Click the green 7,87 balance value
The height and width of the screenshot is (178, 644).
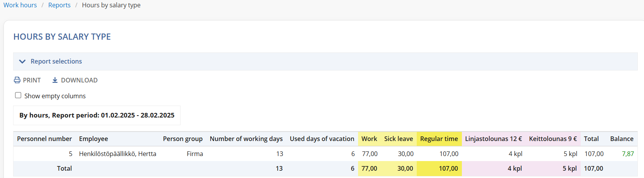628,154
